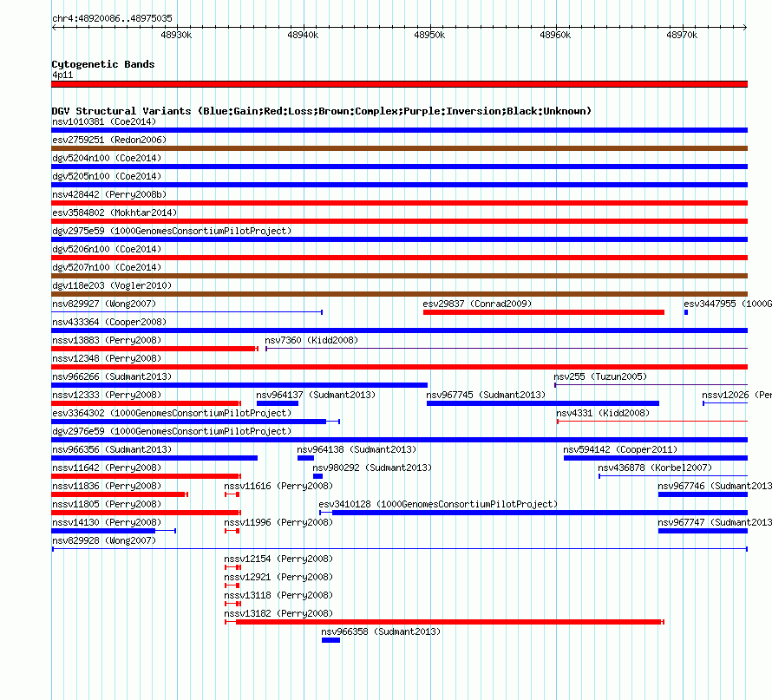Select dgv2975e59 (1000GenomesConsortiumPilotProject) label
The height and width of the screenshot is (700, 772).
click(172, 231)
